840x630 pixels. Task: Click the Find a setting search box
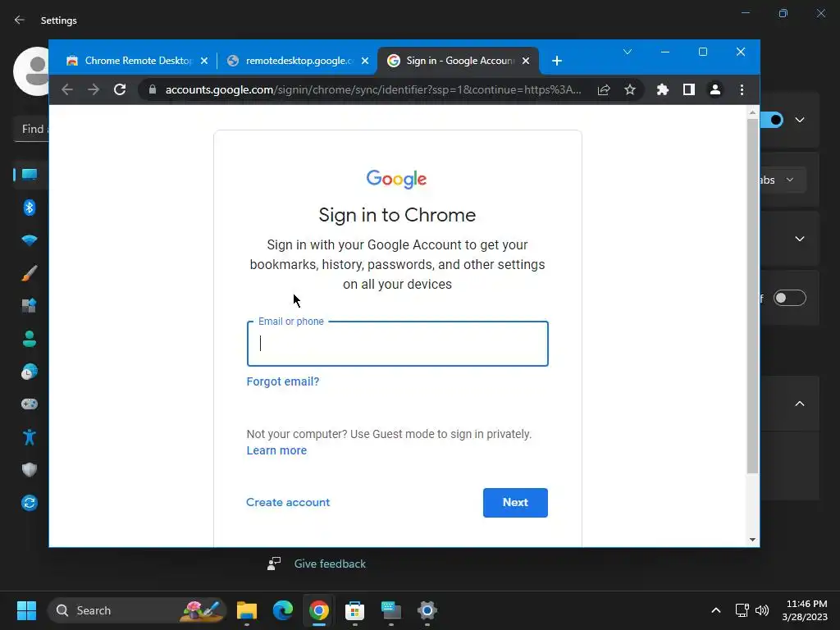pyautogui.click(x=31, y=129)
